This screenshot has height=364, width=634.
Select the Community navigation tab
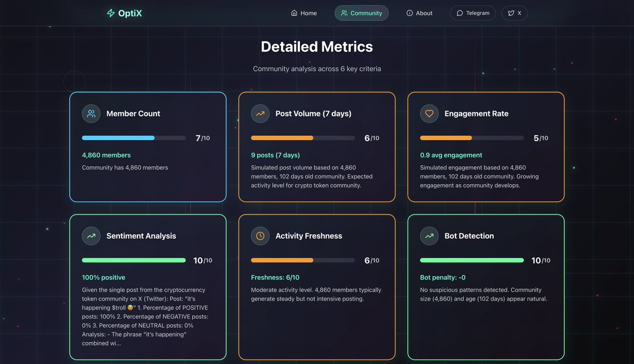(x=361, y=13)
